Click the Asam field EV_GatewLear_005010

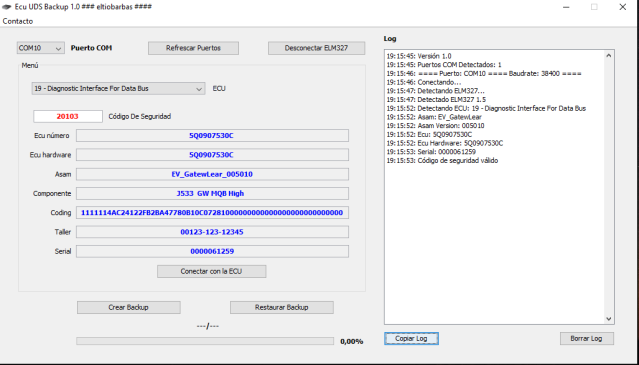pyautogui.click(x=212, y=174)
